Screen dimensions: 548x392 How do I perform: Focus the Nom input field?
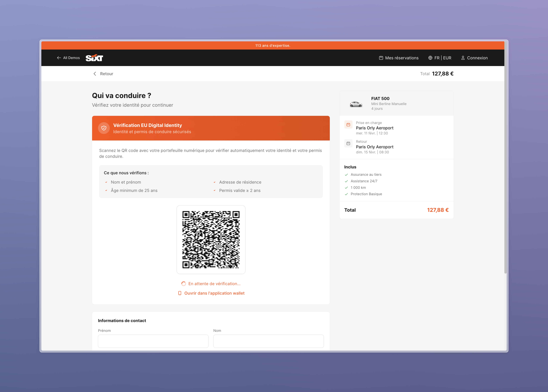[269, 341]
